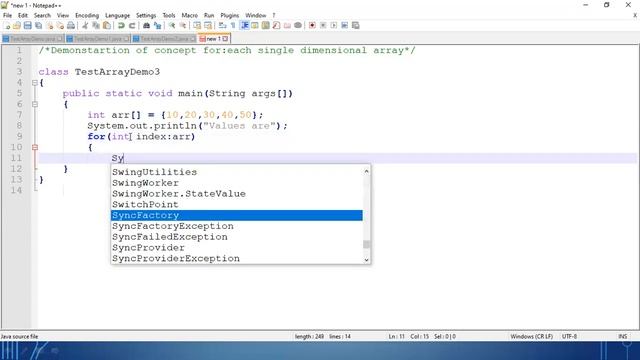This screenshot has width=640, height=360.
Task: Open Find with the binoculars icon
Action: [x=146, y=25]
